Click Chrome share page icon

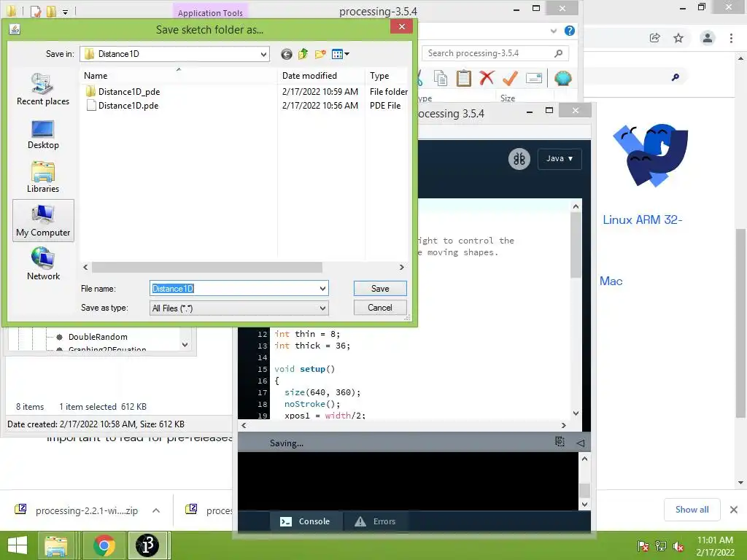pyautogui.click(x=655, y=38)
